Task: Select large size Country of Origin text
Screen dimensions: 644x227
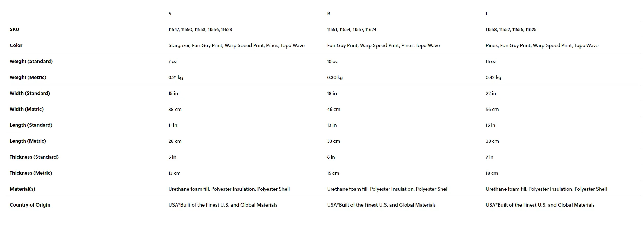Action: (x=540, y=205)
